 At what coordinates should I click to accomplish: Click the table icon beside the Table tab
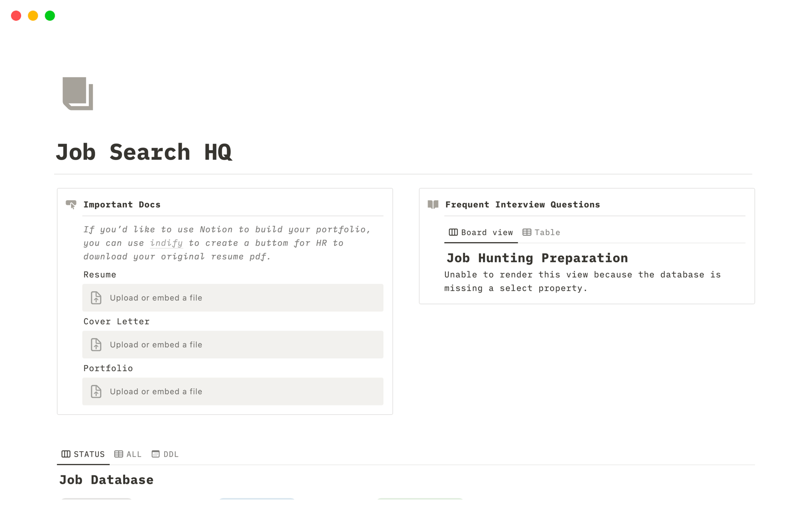(527, 232)
